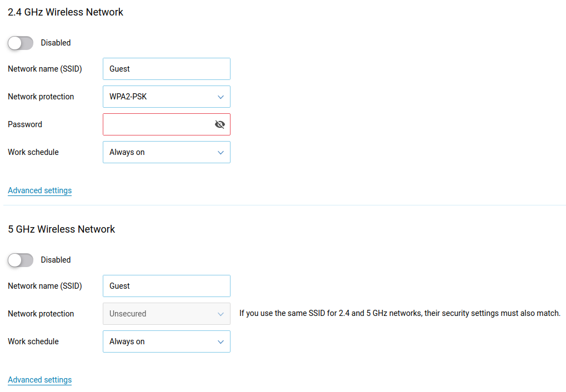The image size is (566, 392).
Task: Open the 2.4 GHz Network protection dropdown
Action: 167,97
